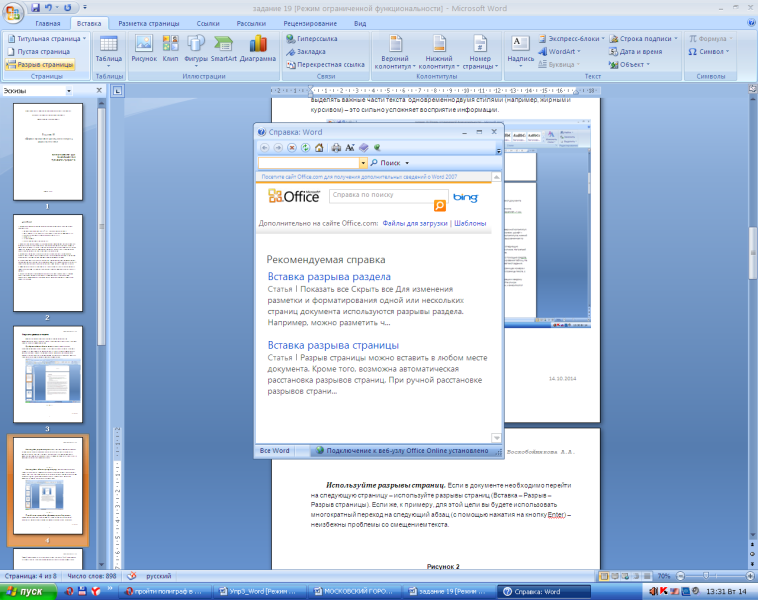Print the Help topic

point(336,147)
